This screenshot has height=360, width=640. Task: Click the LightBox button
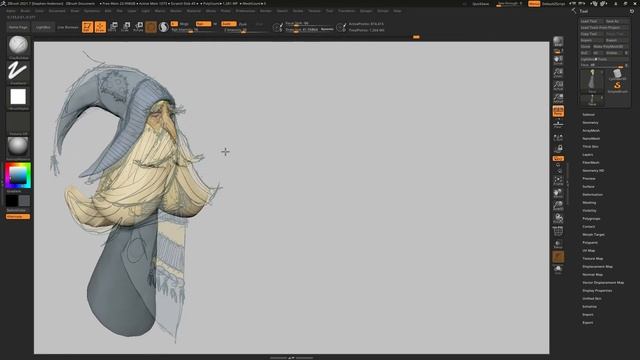coord(43,27)
